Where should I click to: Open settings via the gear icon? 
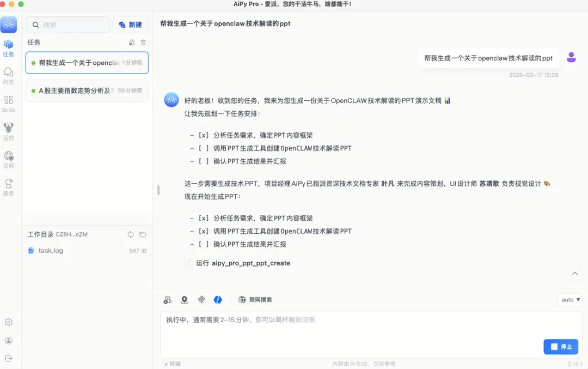(9, 322)
